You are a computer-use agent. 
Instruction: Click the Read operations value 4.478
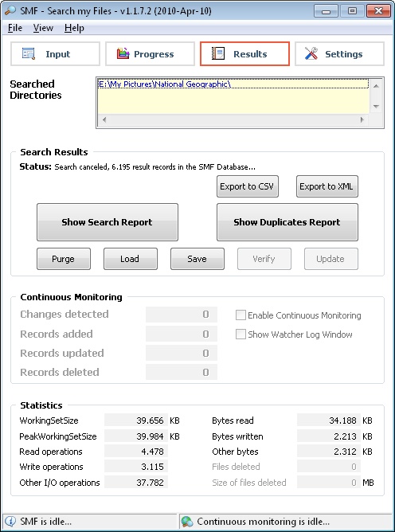click(135, 452)
